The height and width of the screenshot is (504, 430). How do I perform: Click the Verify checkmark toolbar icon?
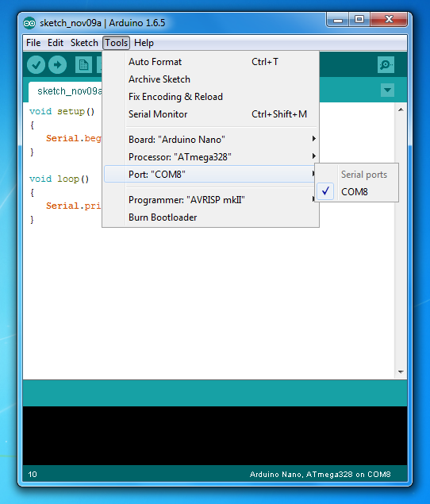click(x=36, y=65)
